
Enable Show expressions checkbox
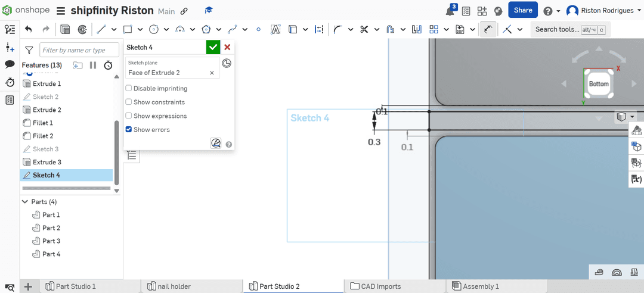click(129, 116)
